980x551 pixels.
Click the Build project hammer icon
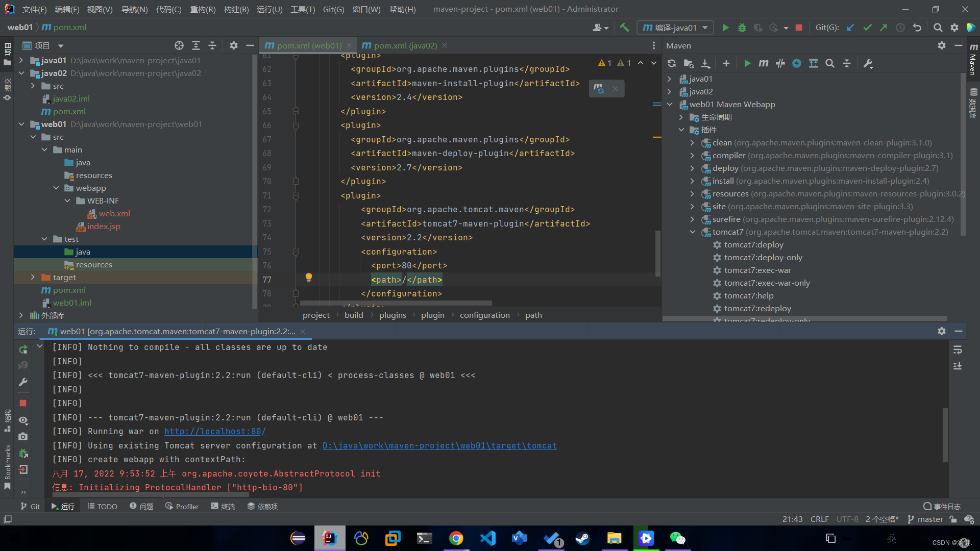tap(624, 28)
